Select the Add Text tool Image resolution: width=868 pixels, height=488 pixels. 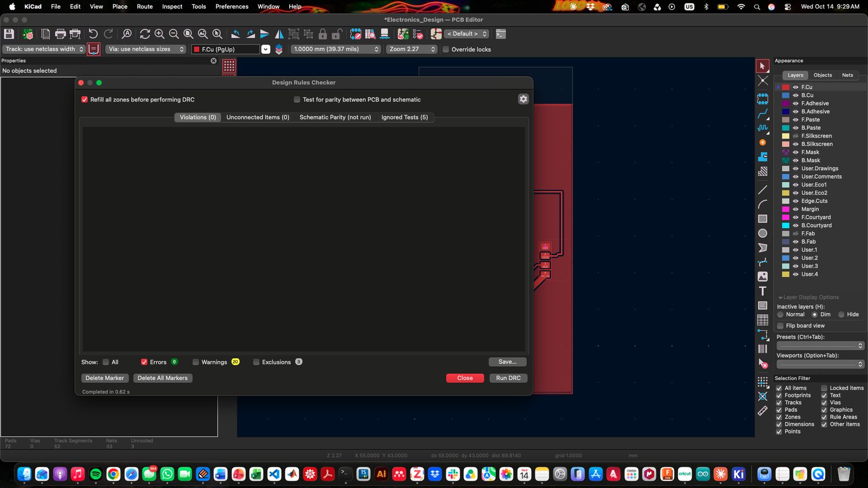point(763,291)
